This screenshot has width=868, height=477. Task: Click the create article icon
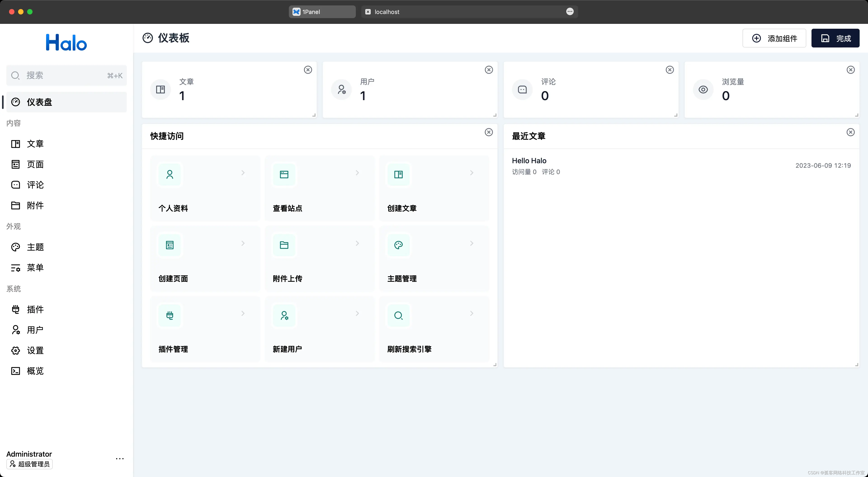(398, 174)
